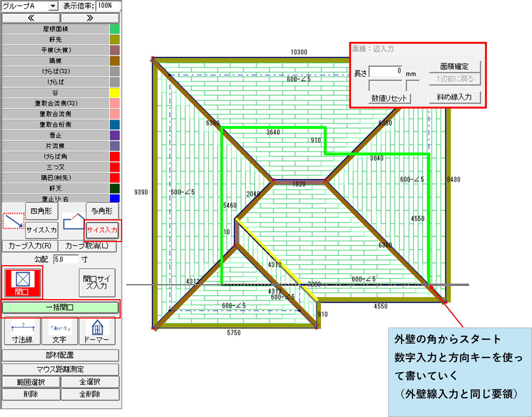Go to previous page with « button
The width and height of the screenshot is (532, 417).
coord(31,18)
